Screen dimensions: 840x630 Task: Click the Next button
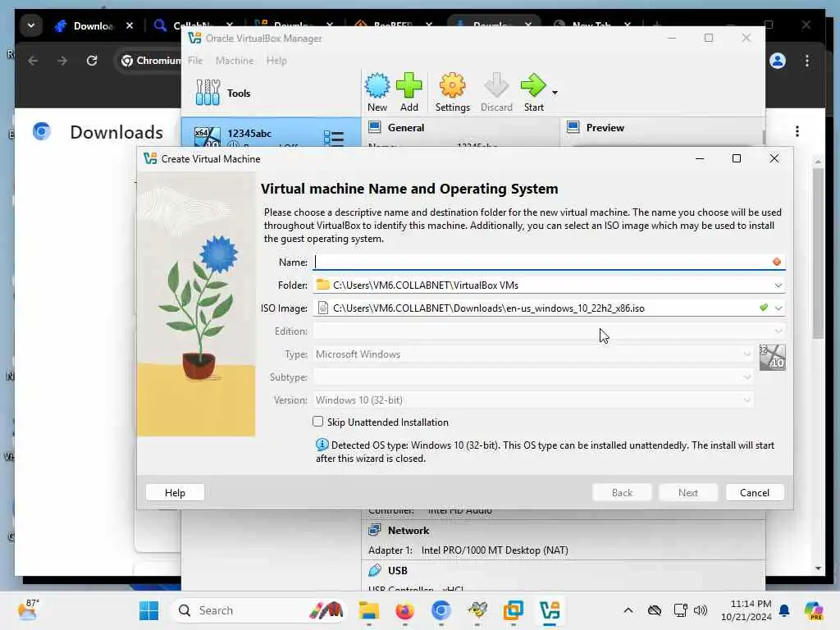point(688,492)
